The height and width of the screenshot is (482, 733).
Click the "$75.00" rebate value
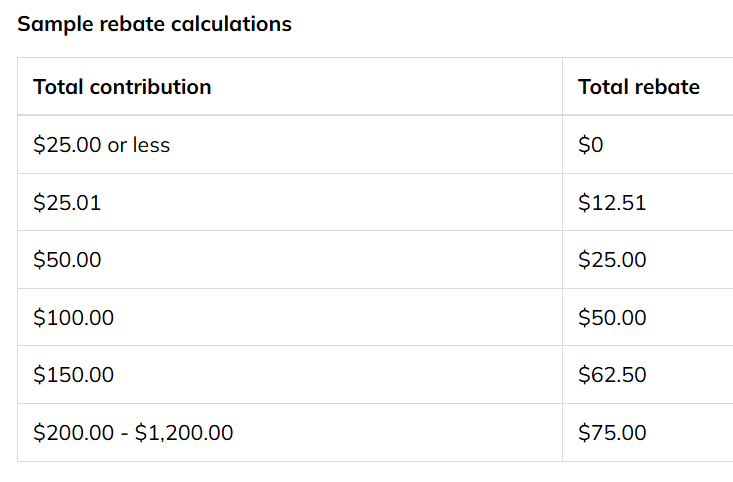612,432
